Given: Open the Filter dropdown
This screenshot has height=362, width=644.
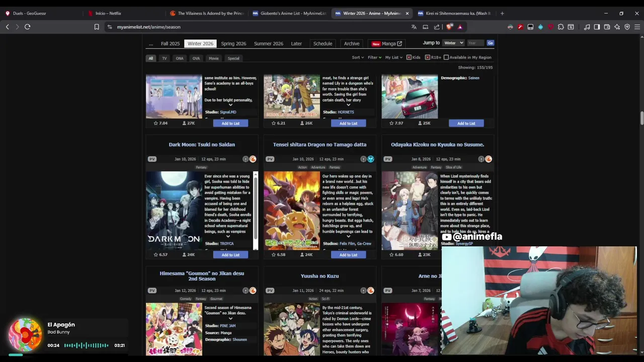Looking at the screenshot, I should coord(374,57).
